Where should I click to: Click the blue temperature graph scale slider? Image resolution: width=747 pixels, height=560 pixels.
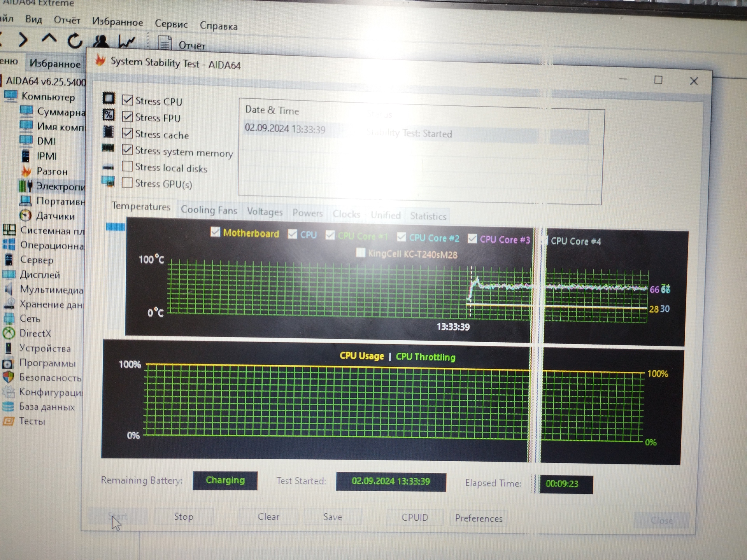pos(116,227)
